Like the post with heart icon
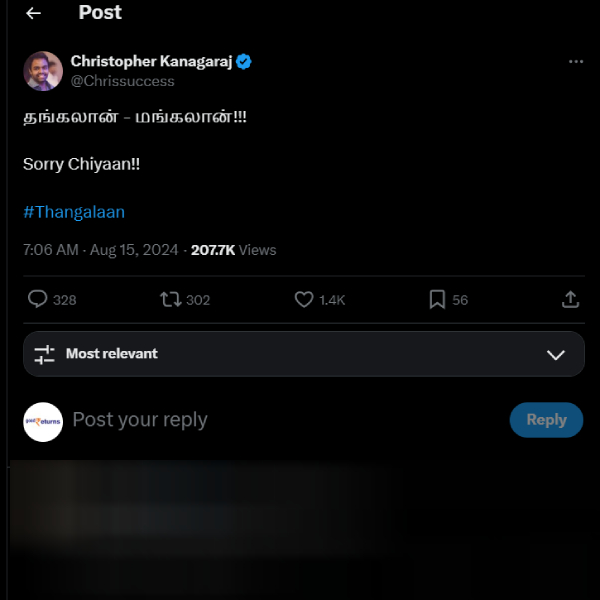The height and width of the screenshot is (600, 600). pyautogui.click(x=304, y=299)
